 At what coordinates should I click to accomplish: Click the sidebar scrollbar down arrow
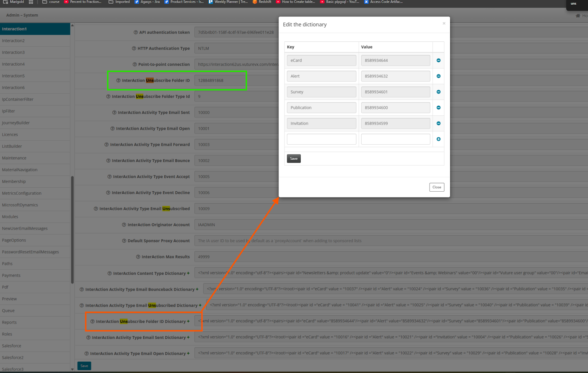[x=72, y=369]
